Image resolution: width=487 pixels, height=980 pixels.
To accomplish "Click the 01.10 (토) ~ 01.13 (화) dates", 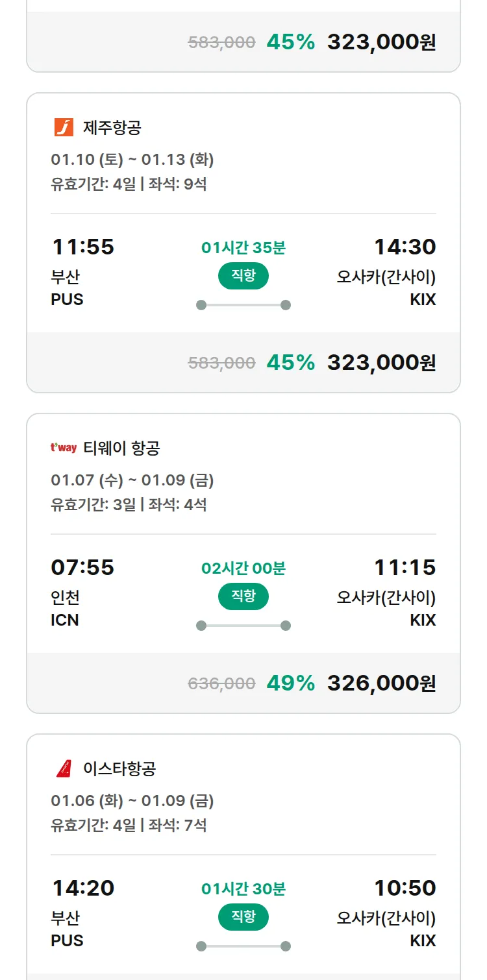I will (132, 160).
